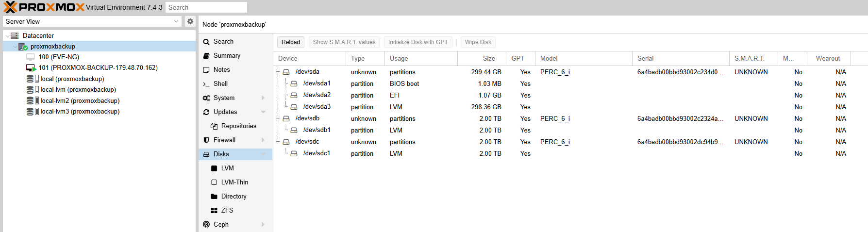Click the Ceph spiral icon
The image size is (868, 232).
click(206, 225)
